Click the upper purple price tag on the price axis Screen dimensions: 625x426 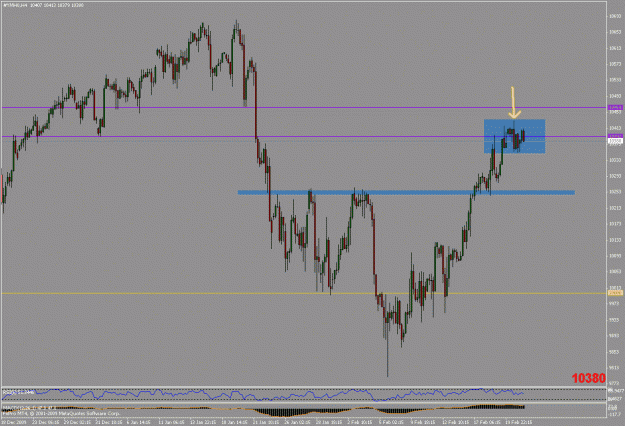615,108
